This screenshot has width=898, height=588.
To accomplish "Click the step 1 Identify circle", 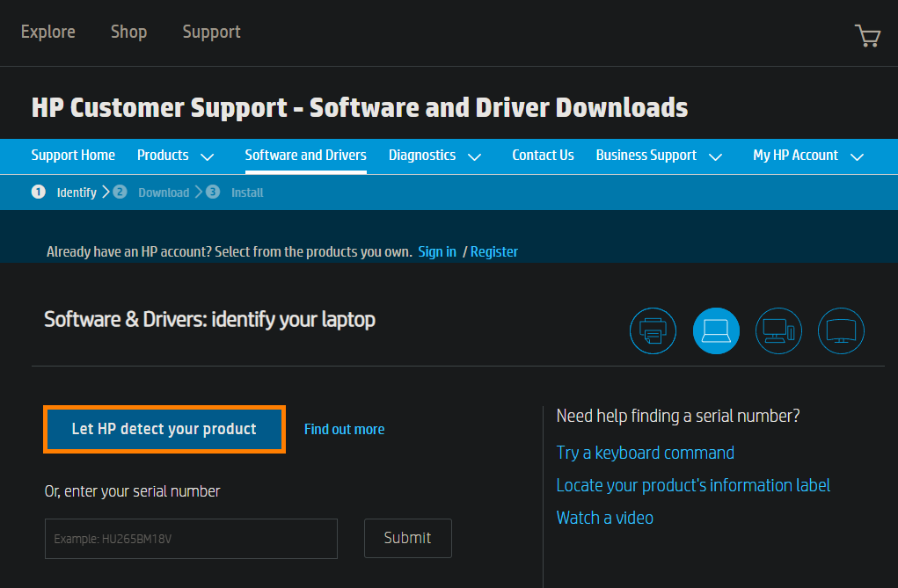I will click(39, 192).
